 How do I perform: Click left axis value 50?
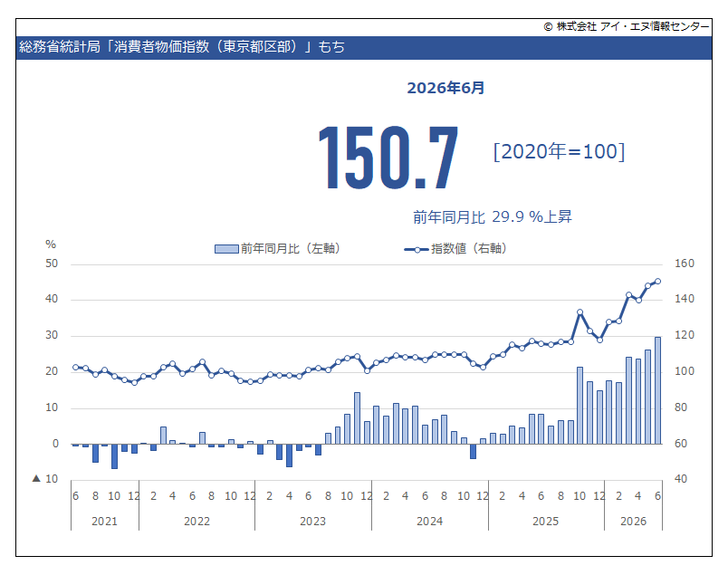click(x=52, y=264)
